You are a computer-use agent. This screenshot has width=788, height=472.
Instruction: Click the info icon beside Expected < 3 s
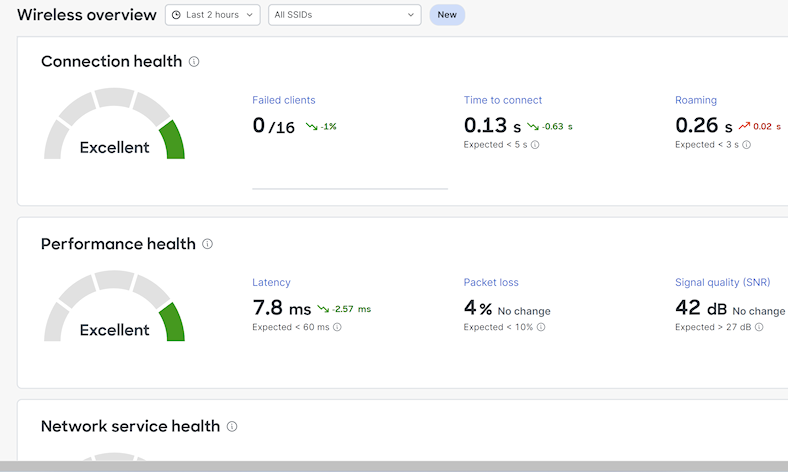747,145
